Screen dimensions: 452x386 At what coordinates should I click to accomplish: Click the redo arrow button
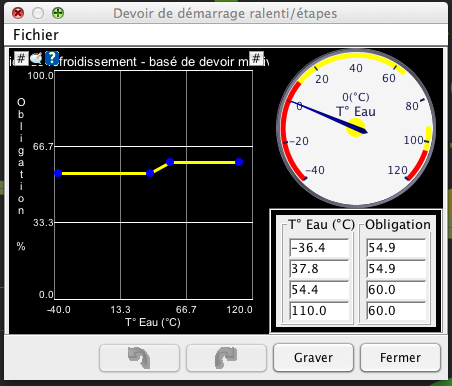point(226,358)
